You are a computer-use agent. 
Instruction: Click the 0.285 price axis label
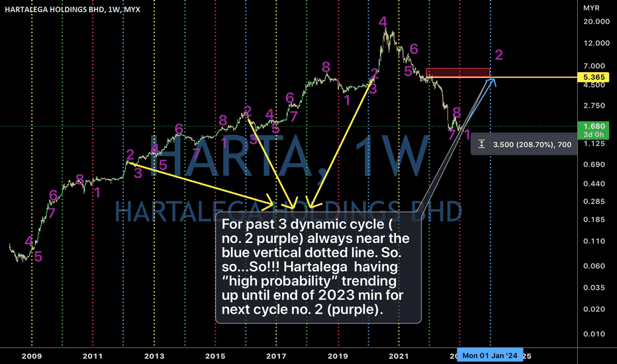click(x=594, y=201)
